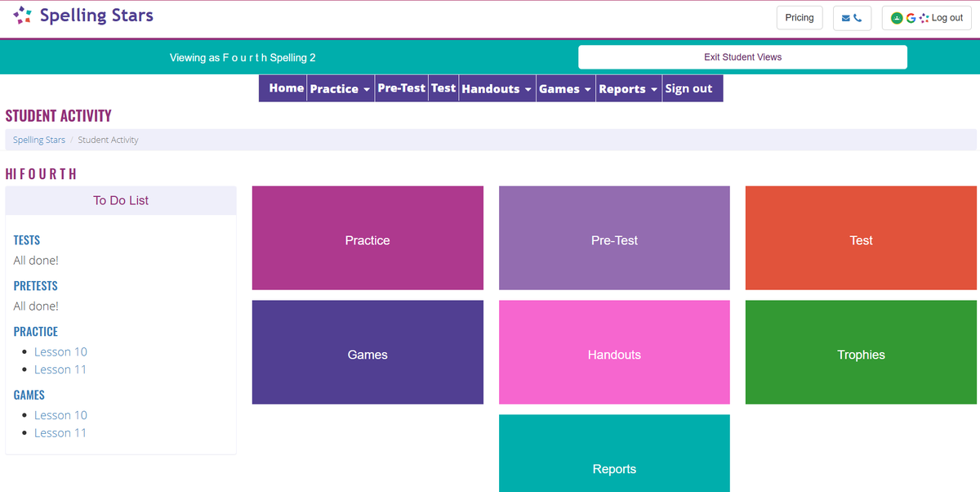Go to Home in the navigation menu
The image size is (980, 492).
click(286, 88)
